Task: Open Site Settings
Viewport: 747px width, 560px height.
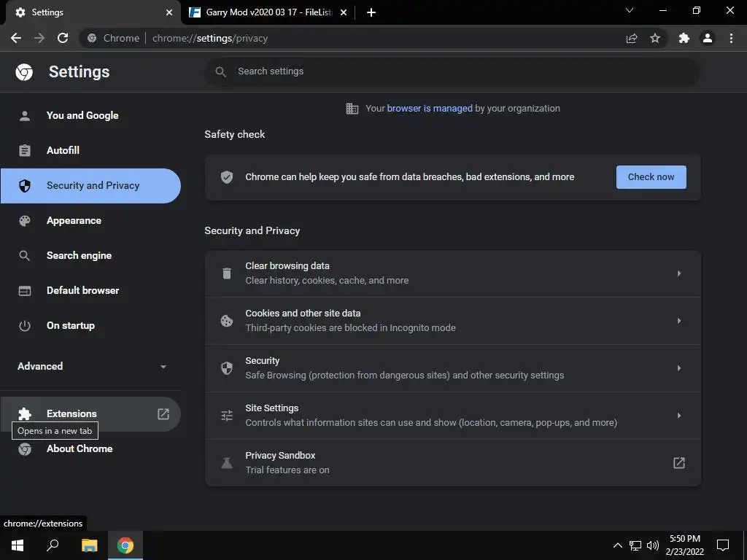Action: 452,416
